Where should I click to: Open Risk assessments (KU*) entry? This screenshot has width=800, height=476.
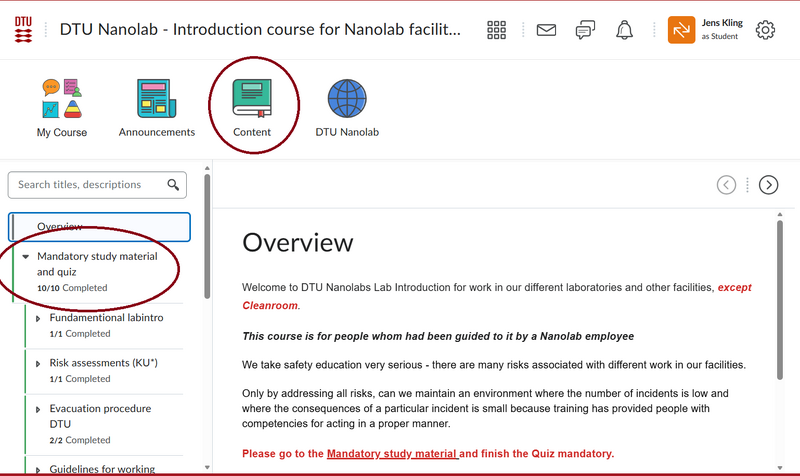(104, 363)
